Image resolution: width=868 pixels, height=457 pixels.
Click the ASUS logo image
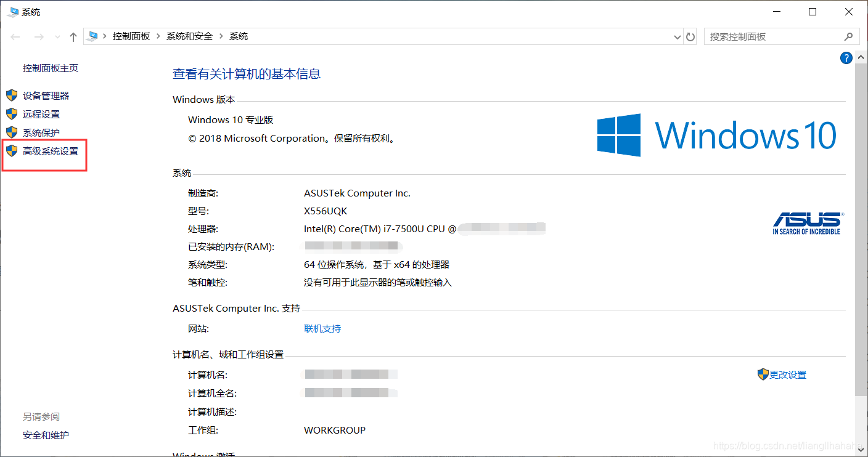(x=808, y=223)
